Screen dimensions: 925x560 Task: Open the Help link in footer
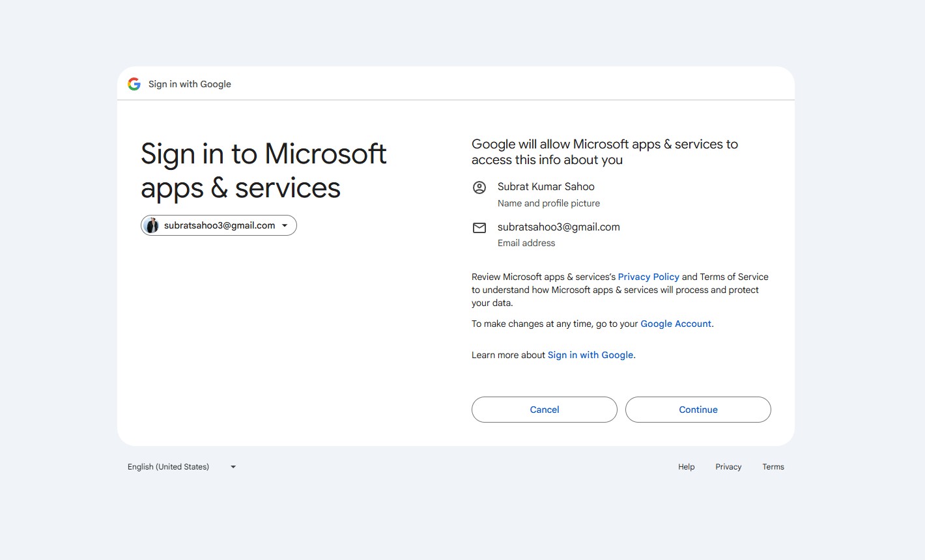coord(686,467)
